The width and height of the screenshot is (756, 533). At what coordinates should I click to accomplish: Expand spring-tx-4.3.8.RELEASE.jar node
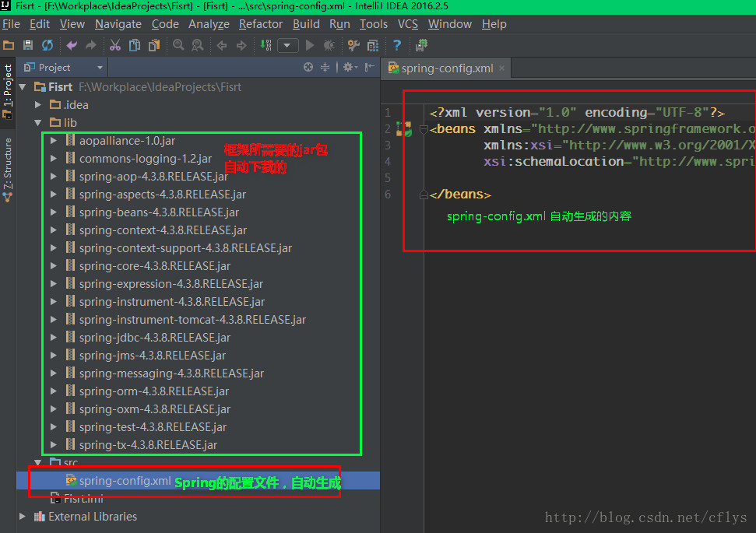coord(54,445)
